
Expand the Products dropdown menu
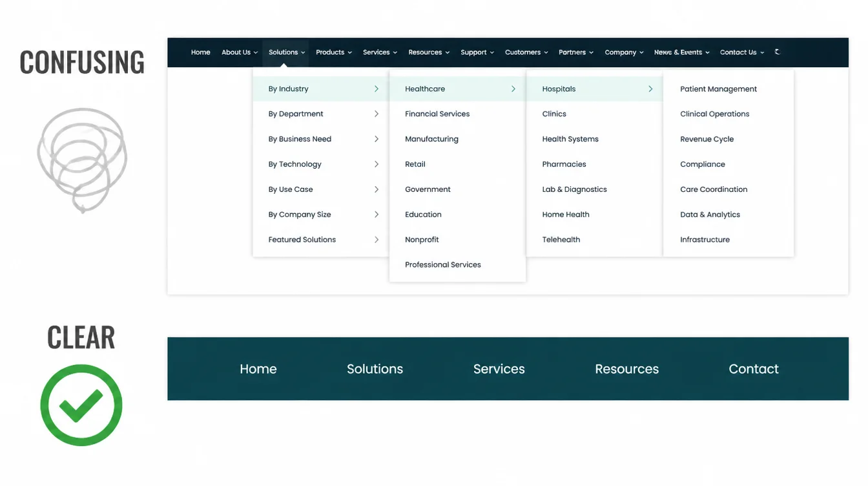click(x=334, y=52)
